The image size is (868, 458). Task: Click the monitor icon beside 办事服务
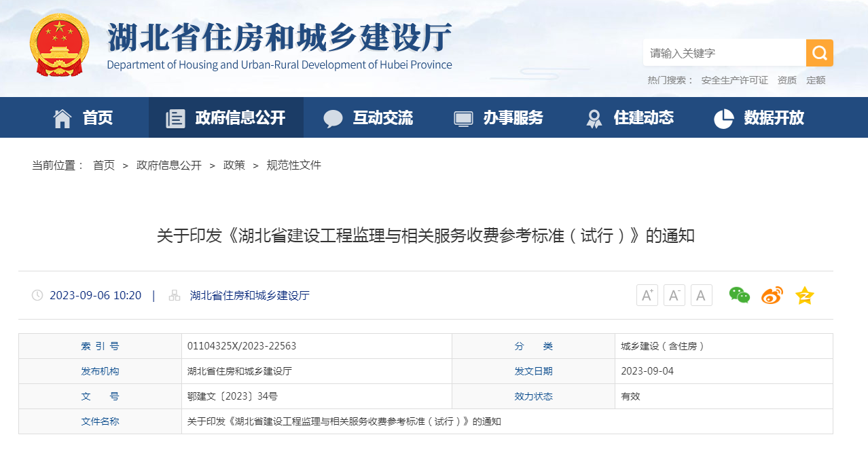463,119
